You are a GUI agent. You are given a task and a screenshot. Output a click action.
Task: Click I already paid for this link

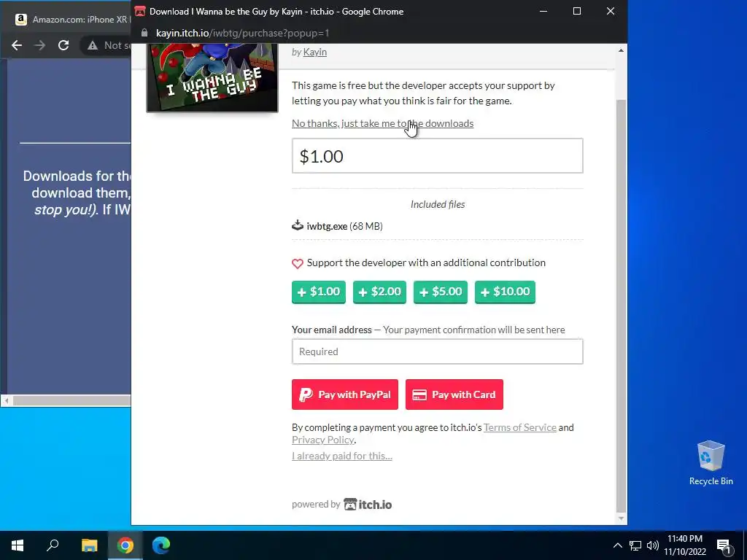coord(342,456)
